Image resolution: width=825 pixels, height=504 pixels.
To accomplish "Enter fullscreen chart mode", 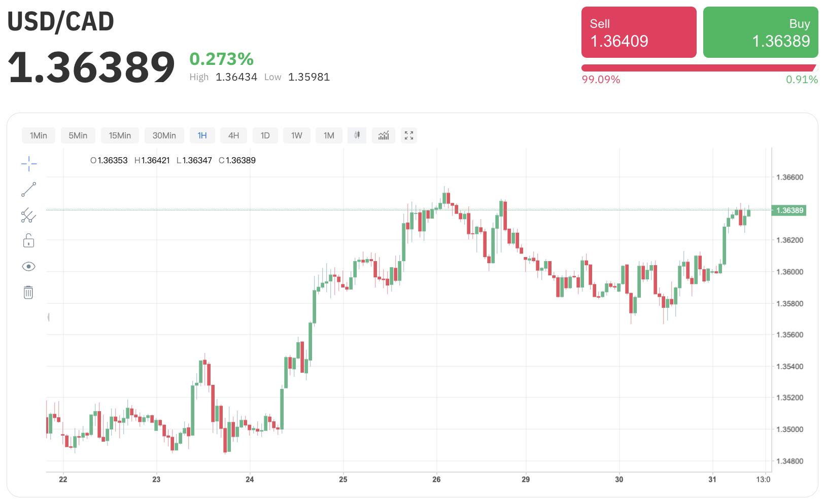I will click(409, 135).
